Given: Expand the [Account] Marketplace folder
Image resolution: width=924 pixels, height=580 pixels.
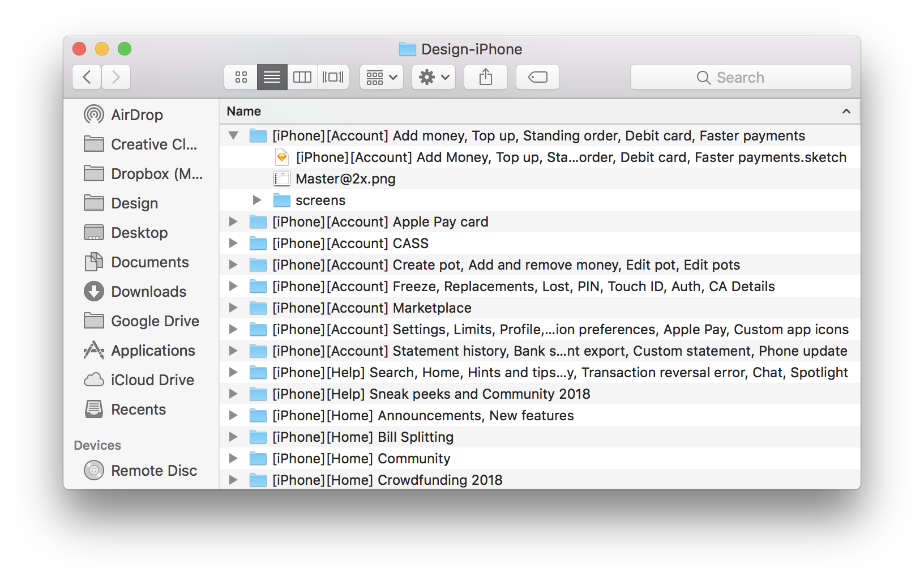Looking at the screenshot, I should click(233, 308).
